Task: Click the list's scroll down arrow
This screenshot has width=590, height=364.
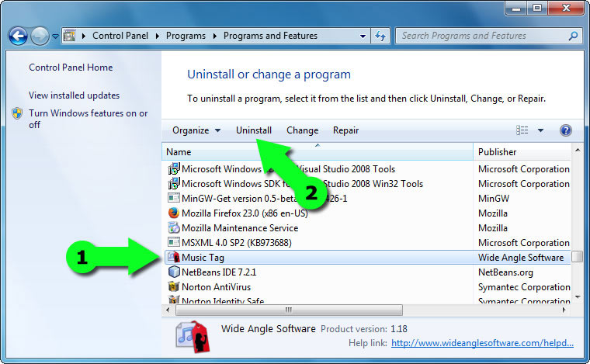Action: coord(578,297)
